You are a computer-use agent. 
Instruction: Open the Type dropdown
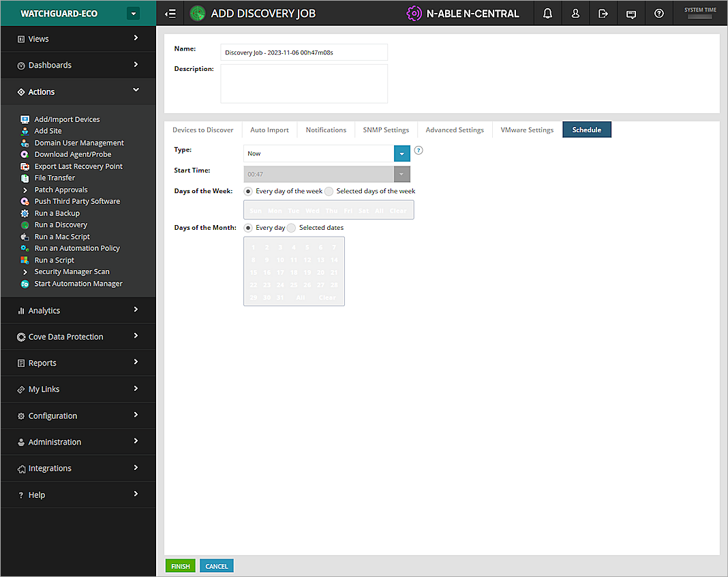tap(401, 153)
